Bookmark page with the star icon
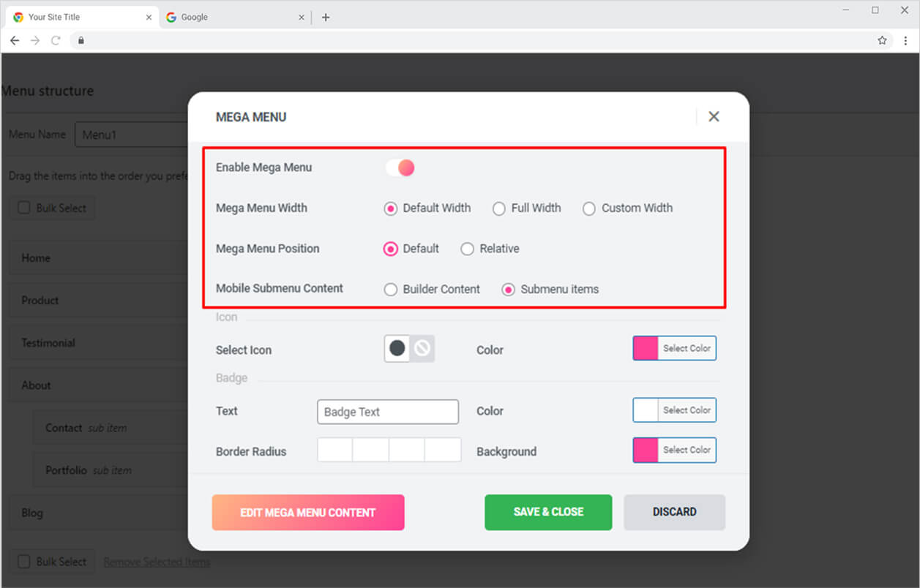The width and height of the screenshot is (920, 588). (882, 40)
